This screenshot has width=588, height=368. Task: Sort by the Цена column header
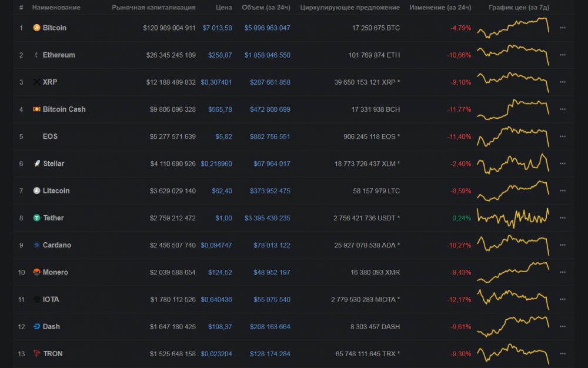224,8
